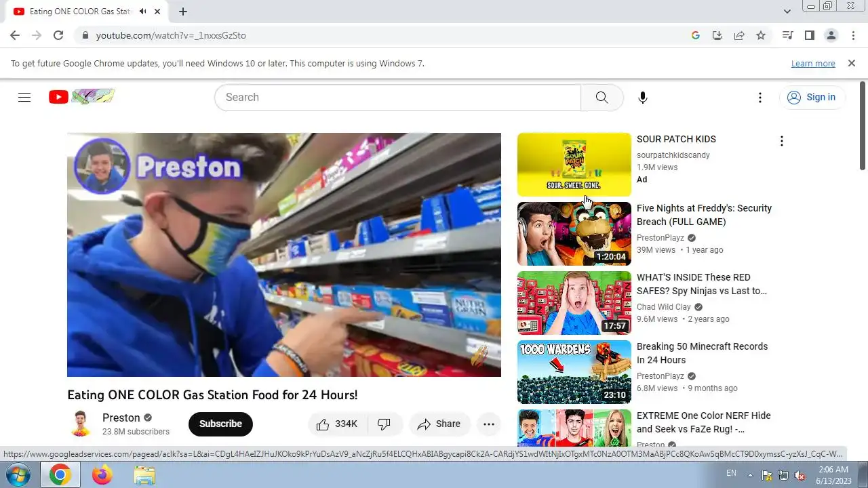868x488 pixels.
Task: Start voice search with microphone icon
Action: pyautogui.click(x=643, y=97)
